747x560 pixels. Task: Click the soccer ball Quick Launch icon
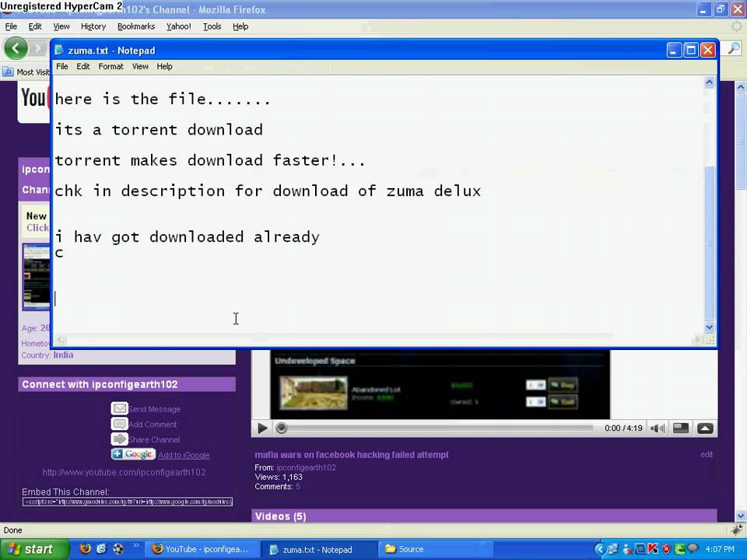[x=118, y=548]
